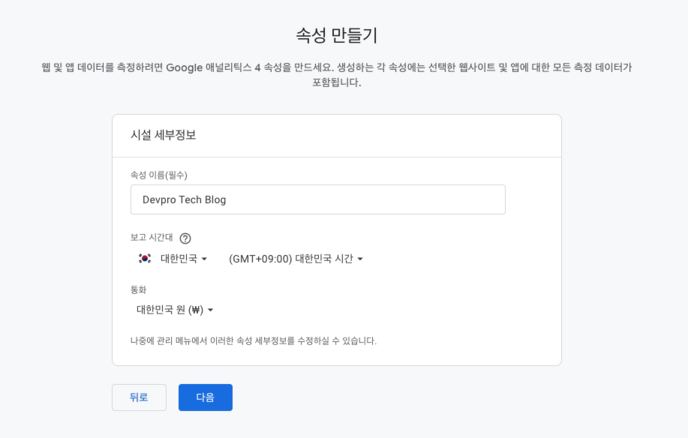Click the South Korea flag icon
This screenshot has width=688, height=438.
[144, 259]
